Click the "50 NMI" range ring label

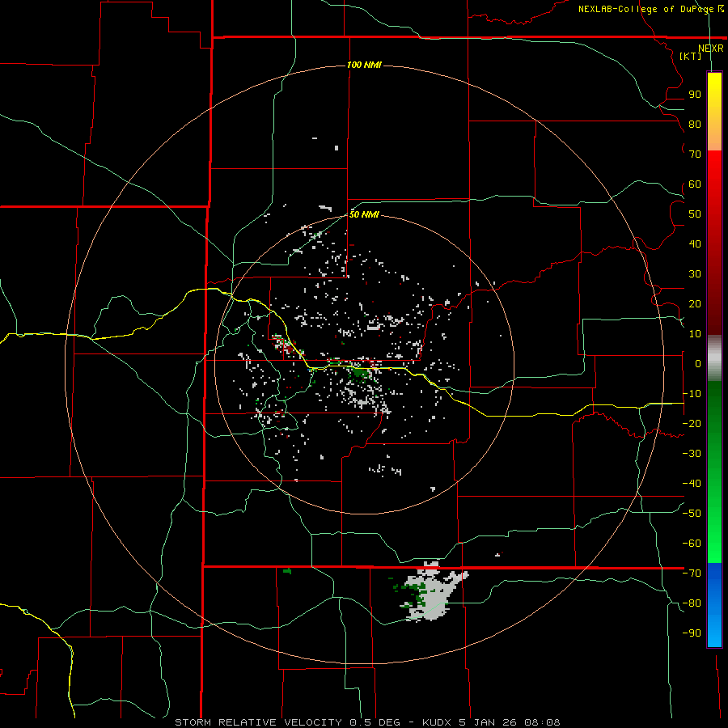(364, 214)
